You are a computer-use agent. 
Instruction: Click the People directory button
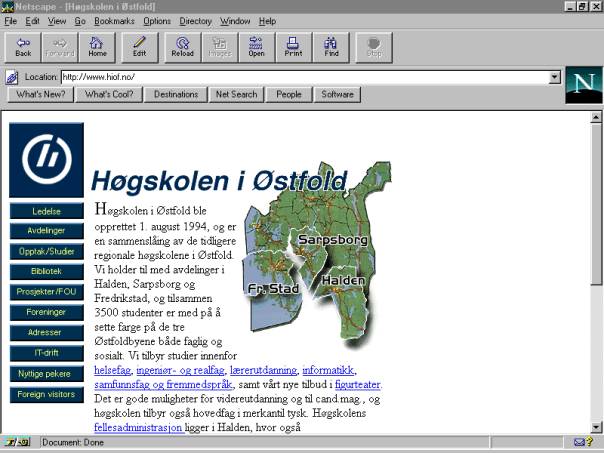pos(289,94)
